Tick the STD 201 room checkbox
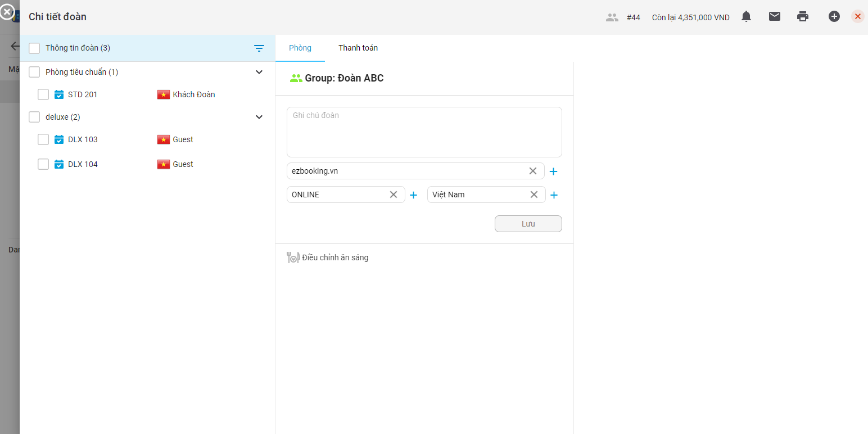Screen dimensions: 868x434 [x=43, y=94]
